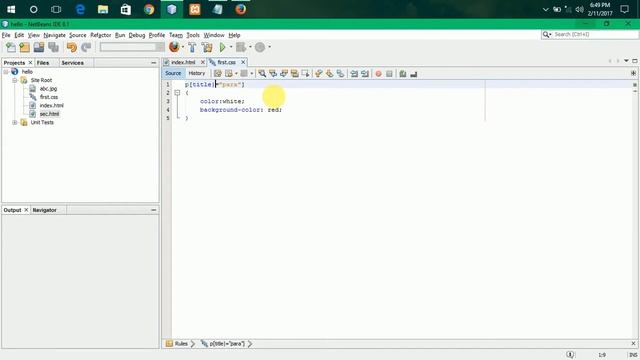The image size is (640, 360).
Task: Toggle the INS insert mode indicator
Action: 633,355
